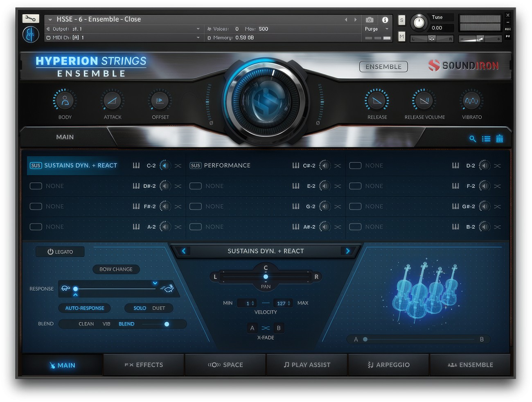Select Vib blend option

coord(106,324)
